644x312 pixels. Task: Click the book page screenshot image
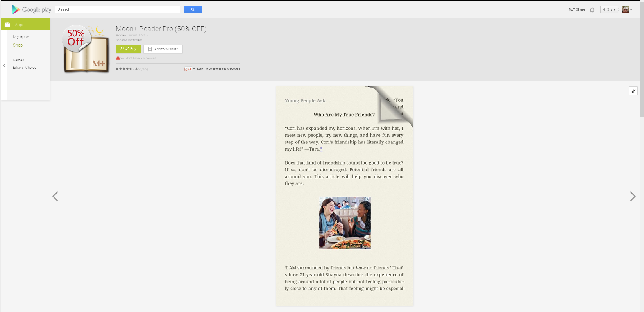point(345,196)
